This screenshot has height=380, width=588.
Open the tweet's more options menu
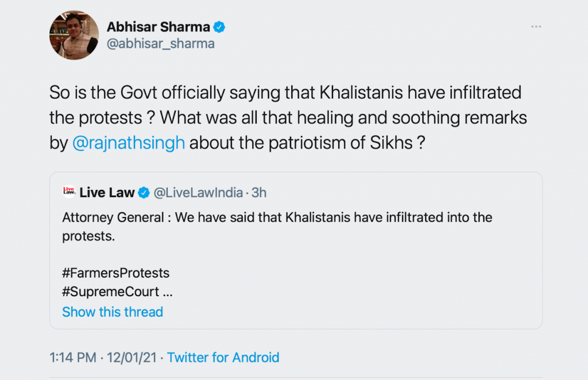pos(536,27)
